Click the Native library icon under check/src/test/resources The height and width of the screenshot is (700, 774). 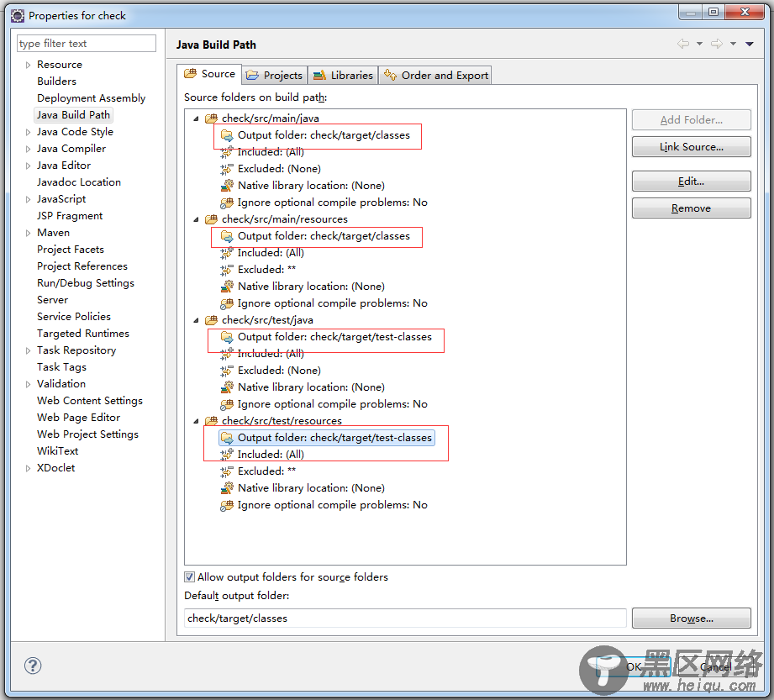point(227,487)
